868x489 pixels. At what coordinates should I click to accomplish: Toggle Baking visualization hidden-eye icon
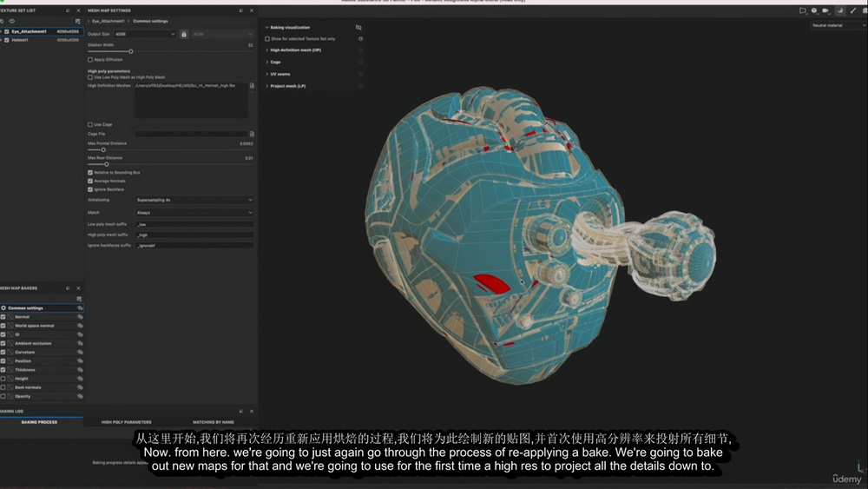(x=358, y=27)
